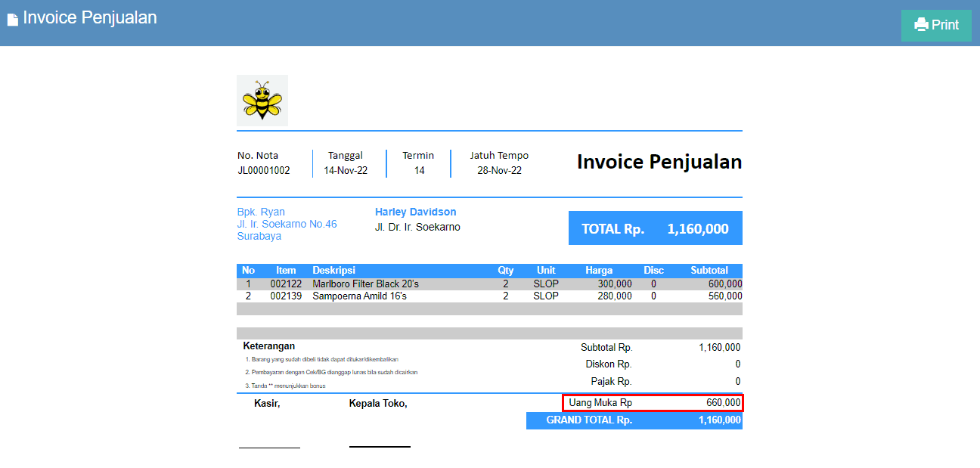This screenshot has width=980, height=468.
Task: Click the bee logo image on the invoice
Action: [262, 101]
